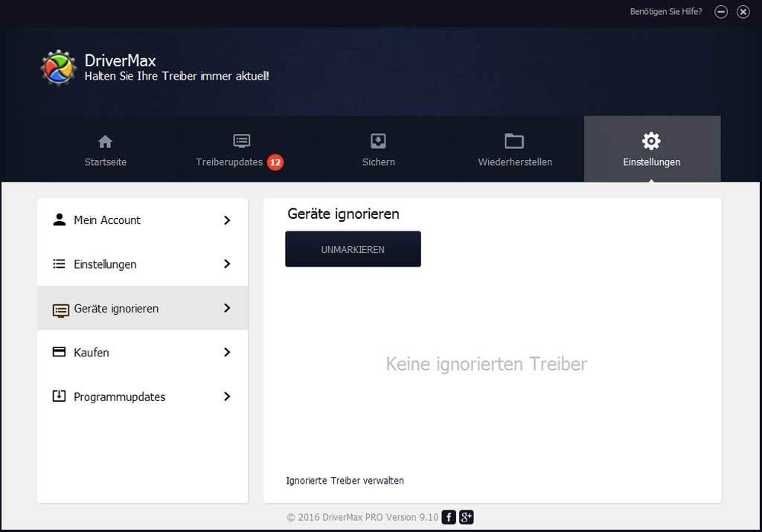Screen dimensions: 762x532
Task: Click the Geräte ignorieren monitor icon
Action: point(61,310)
